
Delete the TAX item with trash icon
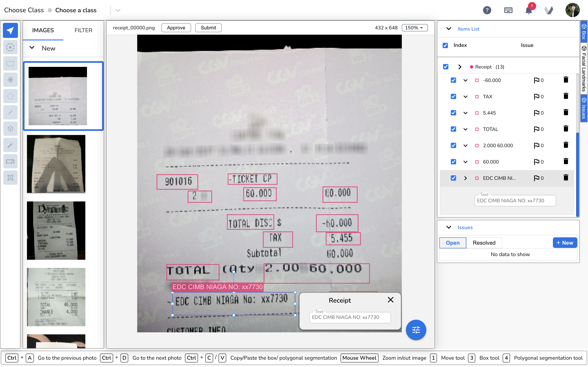coord(566,96)
